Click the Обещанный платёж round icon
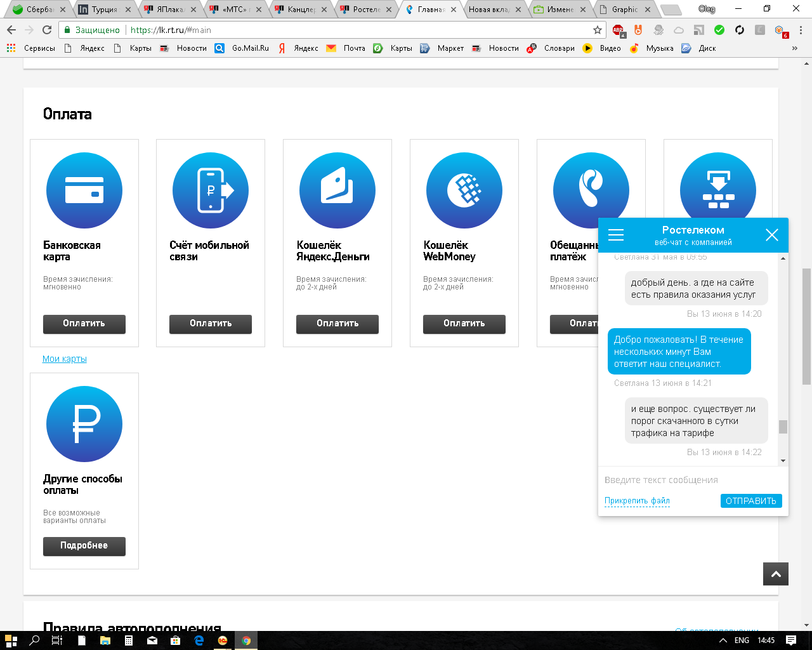Viewport: 812px width, 650px height. pos(591,190)
